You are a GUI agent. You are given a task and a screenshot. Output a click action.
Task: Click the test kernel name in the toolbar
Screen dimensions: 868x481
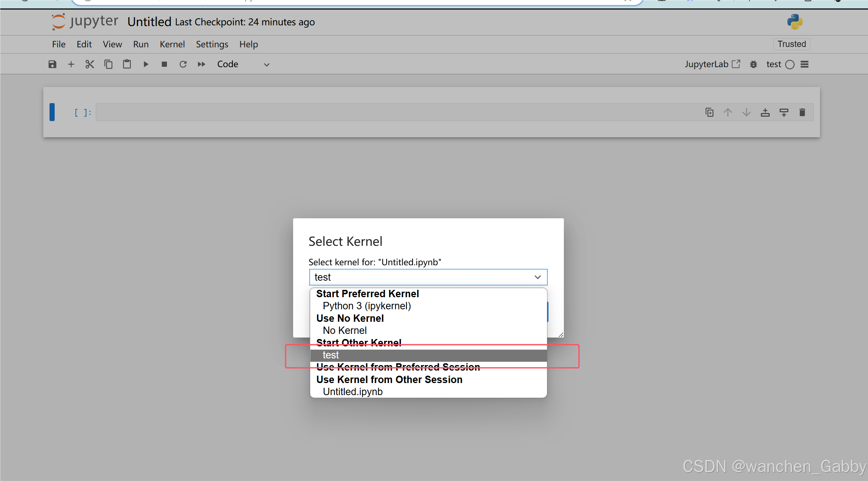click(773, 64)
